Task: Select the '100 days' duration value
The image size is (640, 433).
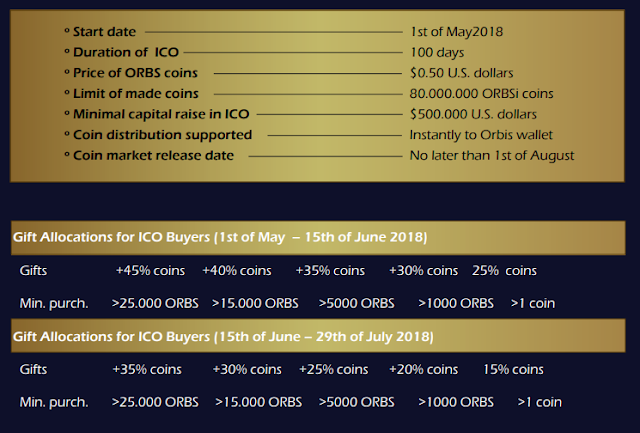Action: tap(437, 52)
